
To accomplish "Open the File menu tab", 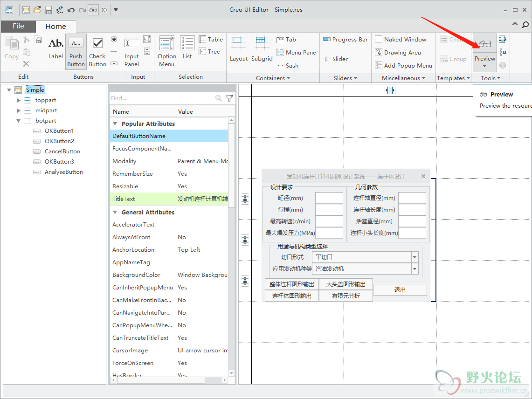I will pyautogui.click(x=18, y=26).
